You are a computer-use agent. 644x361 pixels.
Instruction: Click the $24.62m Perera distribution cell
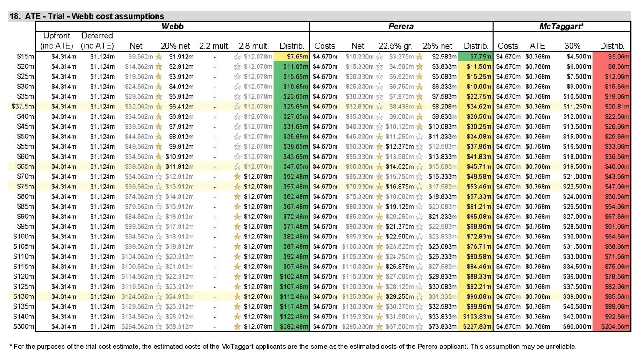(x=476, y=107)
